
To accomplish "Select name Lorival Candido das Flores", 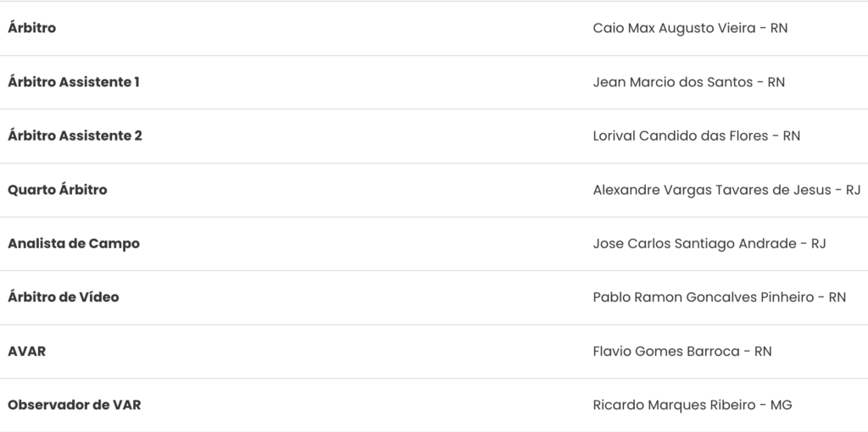I will [681, 136].
